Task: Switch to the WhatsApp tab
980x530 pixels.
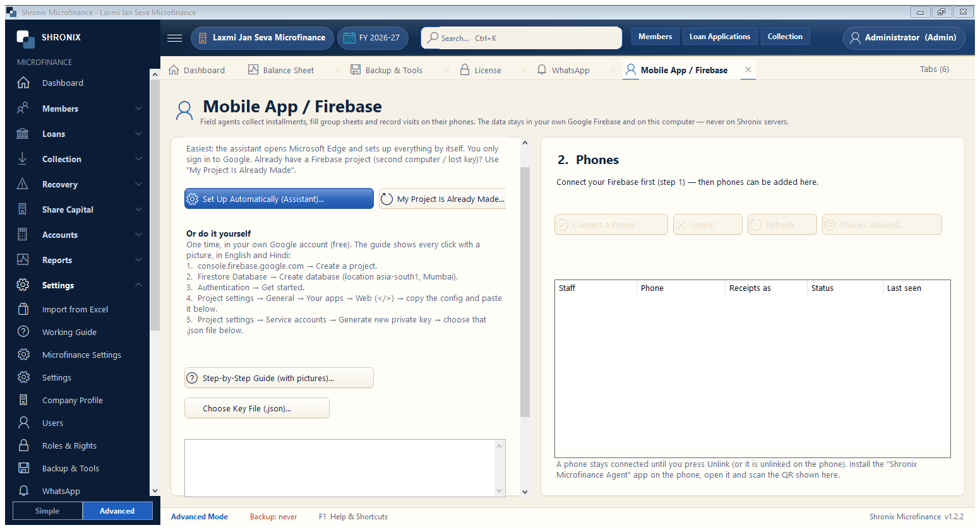Action: 563,70
